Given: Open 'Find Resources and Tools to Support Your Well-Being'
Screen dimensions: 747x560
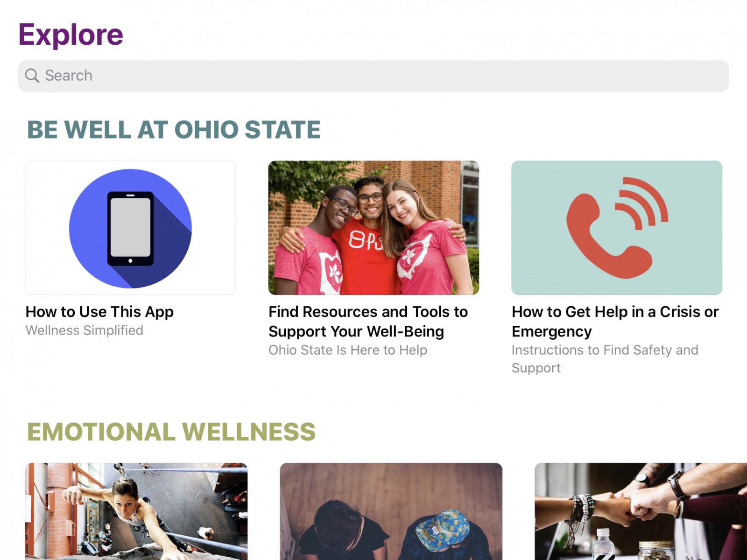Looking at the screenshot, I should 368,322.
